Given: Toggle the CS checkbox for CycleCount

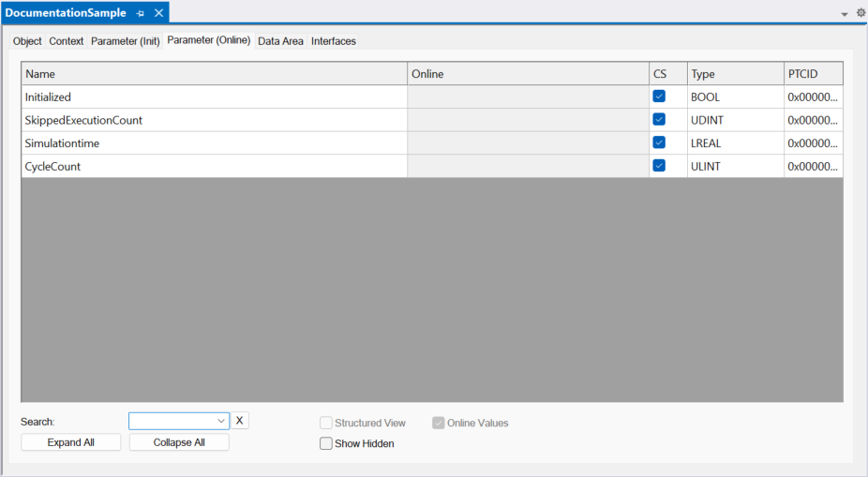Looking at the screenshot, I should 659,166.
